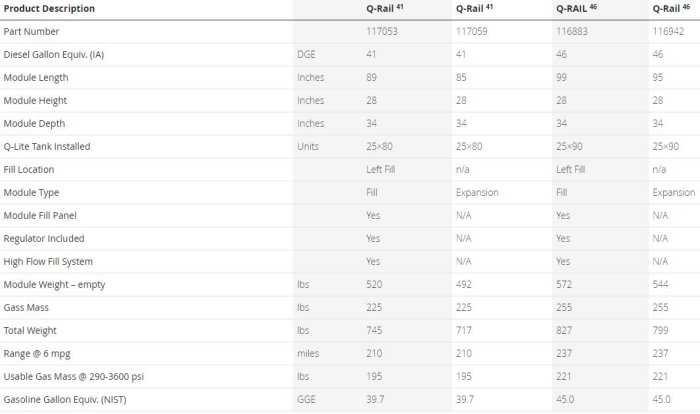The image size is (700, 414).
Task: Select the Range @ 6 mpg label
Action: (39, 353)
